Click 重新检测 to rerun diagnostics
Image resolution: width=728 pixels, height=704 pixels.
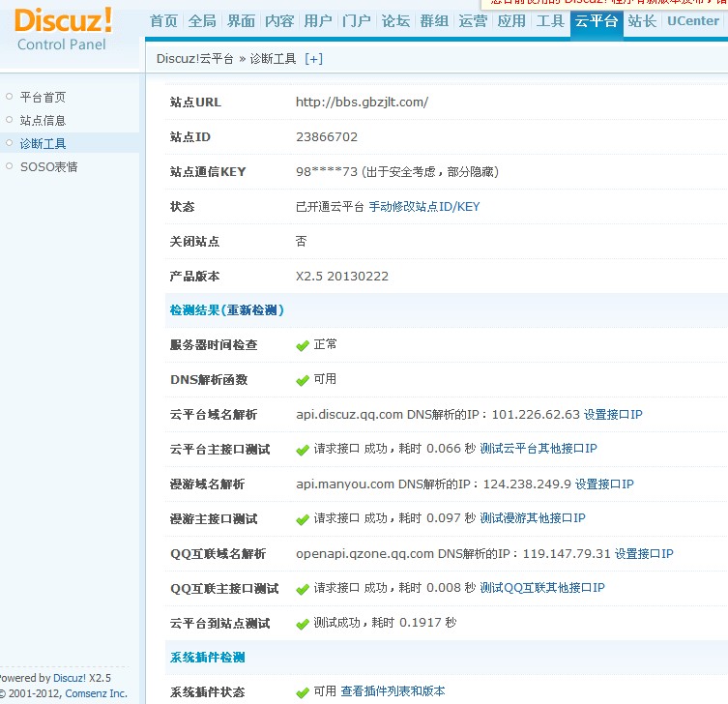point(252,310)
